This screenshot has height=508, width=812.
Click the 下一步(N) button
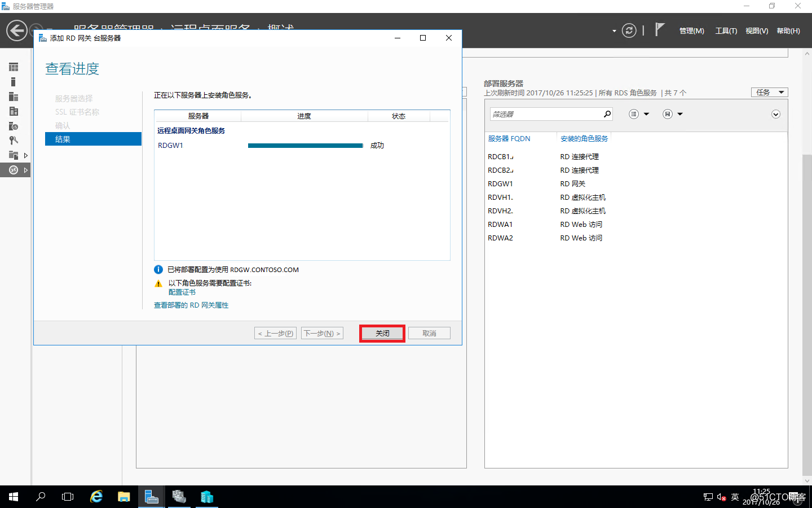pos(322,334)
